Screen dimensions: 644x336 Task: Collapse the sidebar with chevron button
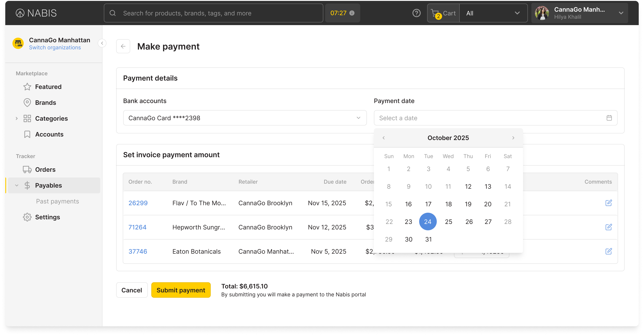(102, 43)
